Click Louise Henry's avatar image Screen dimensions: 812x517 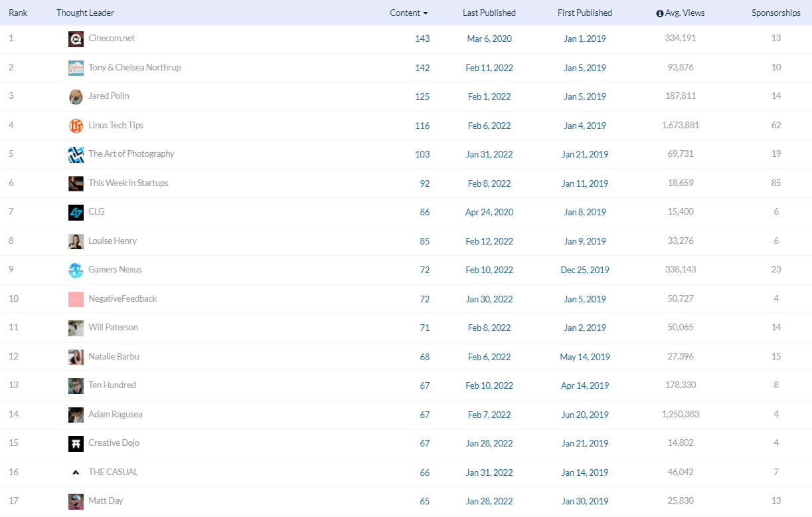tap(76, 241)
